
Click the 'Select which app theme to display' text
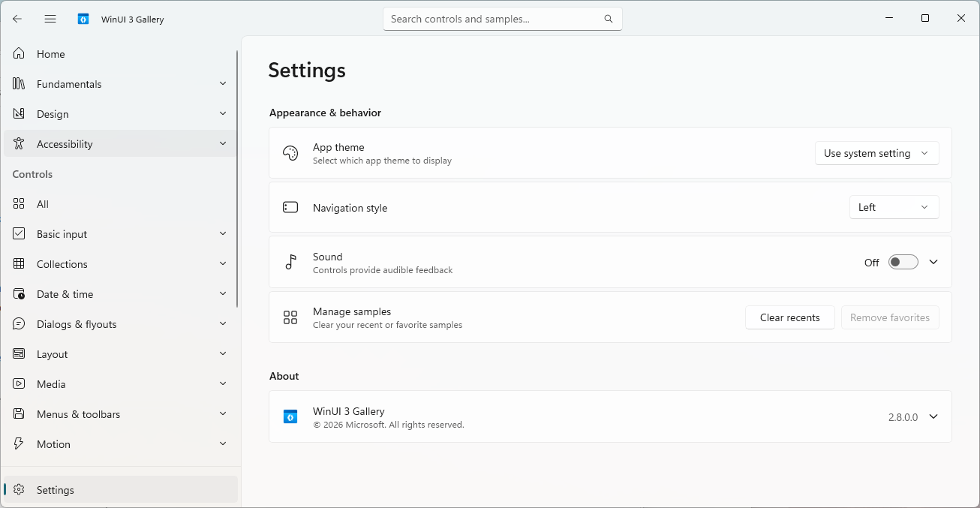click(382, 161)
